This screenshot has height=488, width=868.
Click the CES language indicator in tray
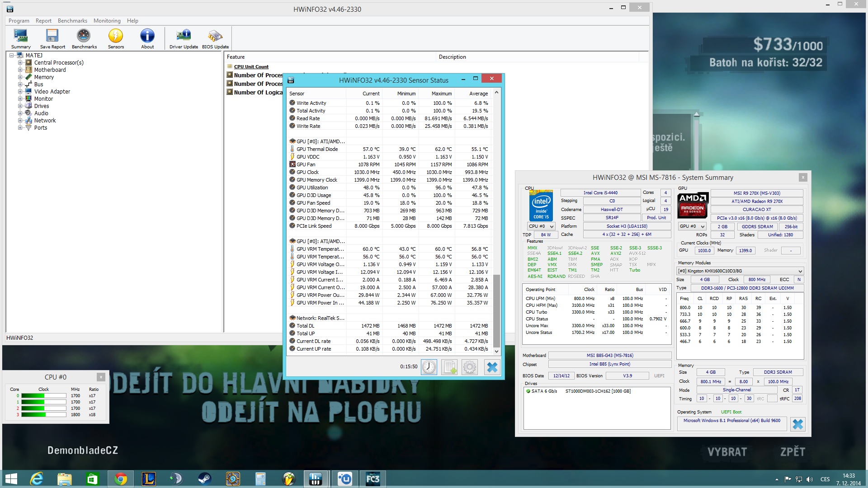[x=825, y=479]
